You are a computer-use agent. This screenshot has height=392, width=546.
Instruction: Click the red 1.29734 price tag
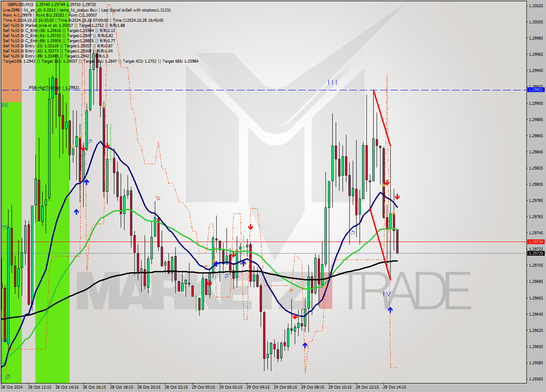point(536,242)
